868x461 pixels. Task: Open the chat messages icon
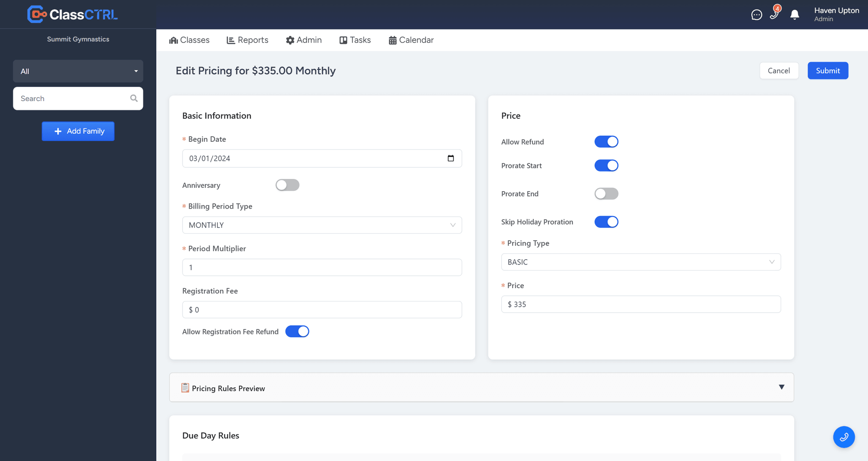click(x=756, y=15)
